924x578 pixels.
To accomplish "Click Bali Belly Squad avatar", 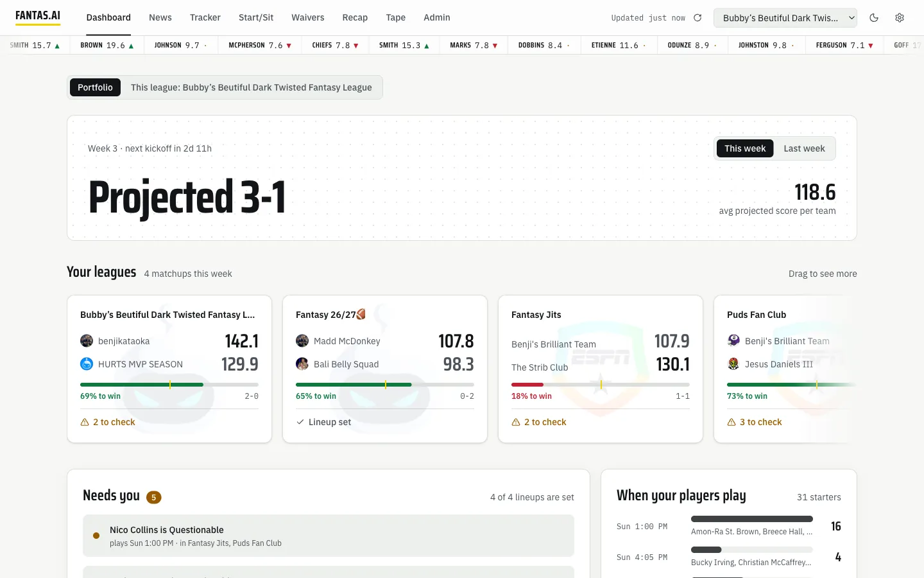I will click(x=302, y=364).
